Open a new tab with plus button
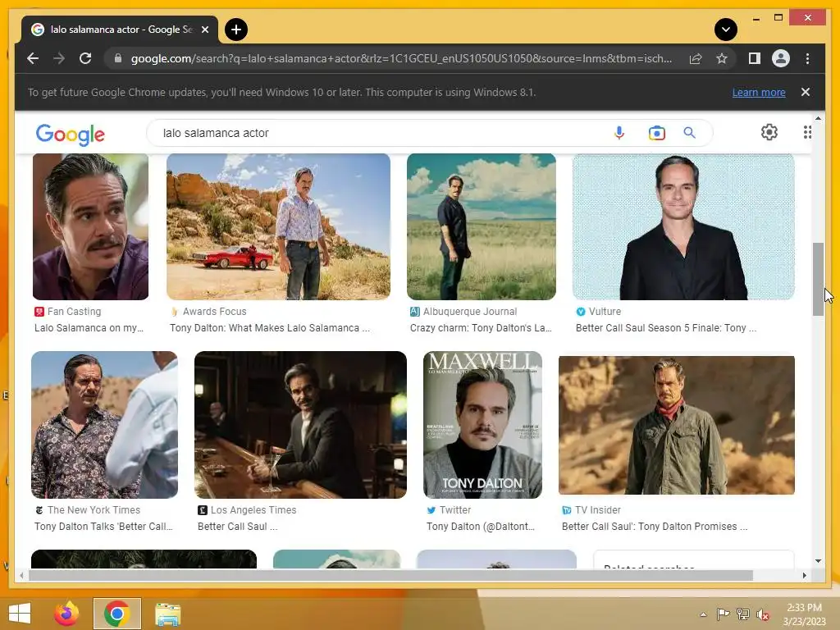Screen dimensions: 840x630 coord(236,30)
